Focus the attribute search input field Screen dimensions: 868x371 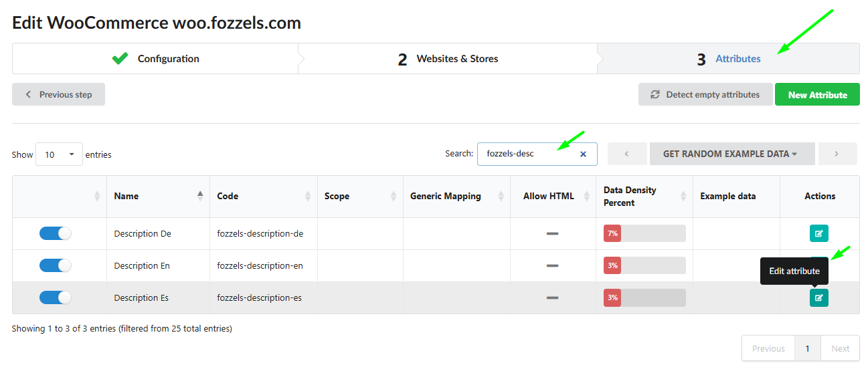tap(529, 154)
